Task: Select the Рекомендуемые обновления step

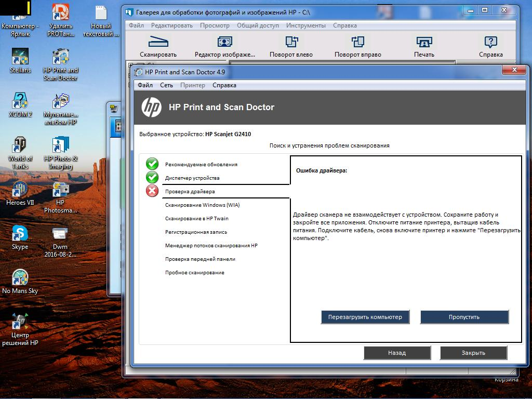Action: pos(201,165)
